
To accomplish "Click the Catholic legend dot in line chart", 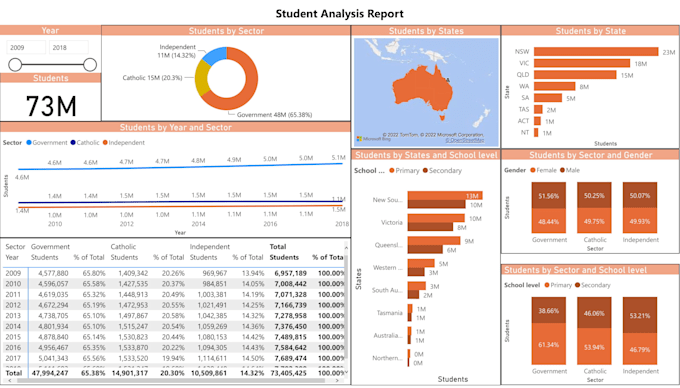I will (x=73, y=143).
